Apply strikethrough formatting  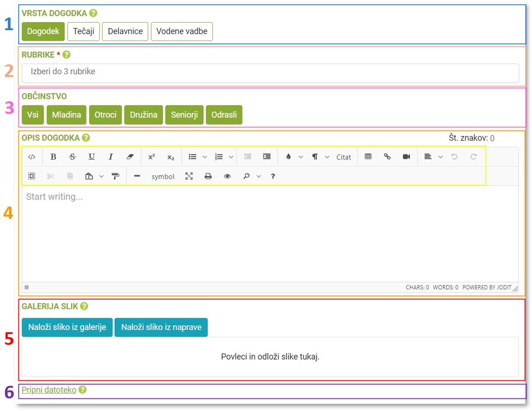pyautogui.click(x=72, y=157)
